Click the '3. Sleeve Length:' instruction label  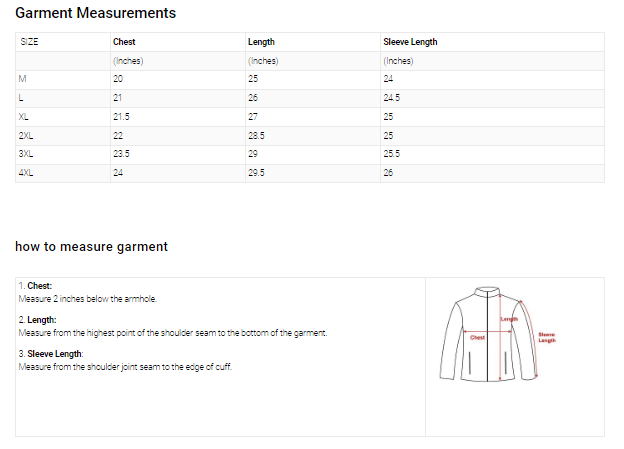(50, 354)
